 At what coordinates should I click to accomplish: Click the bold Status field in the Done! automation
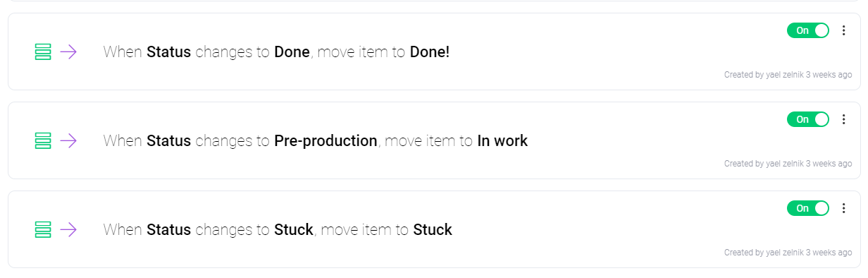point(168,52)
